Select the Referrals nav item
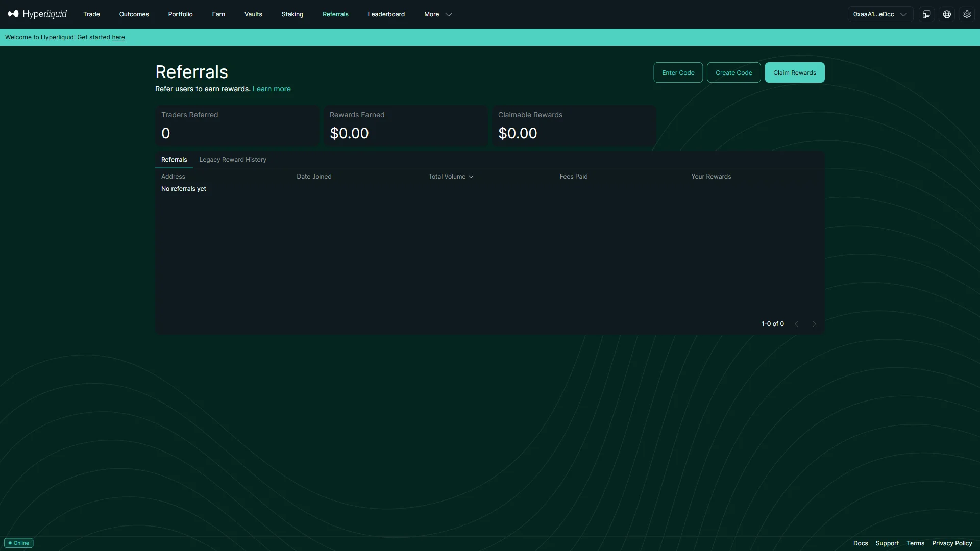This screenshot has width=980, height=551. point(335,14)
